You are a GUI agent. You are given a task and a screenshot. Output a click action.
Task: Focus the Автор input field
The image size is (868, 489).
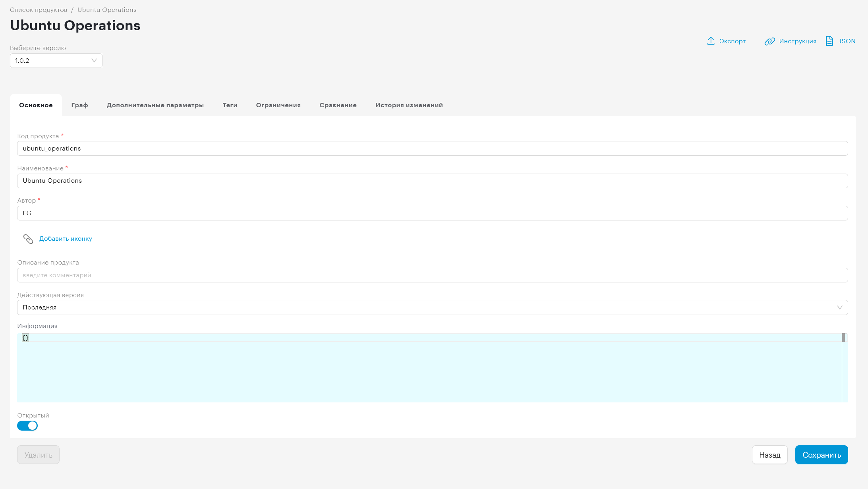432,213
